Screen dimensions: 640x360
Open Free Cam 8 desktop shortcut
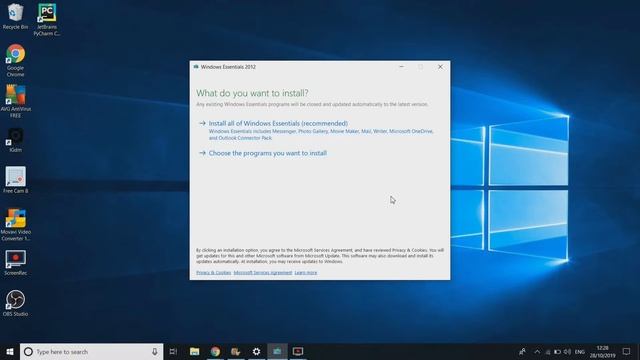coord(16,180)
